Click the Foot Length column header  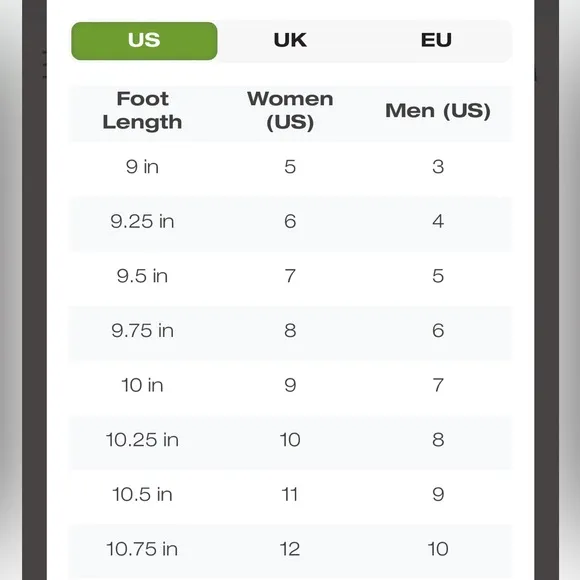pos(142,111)
